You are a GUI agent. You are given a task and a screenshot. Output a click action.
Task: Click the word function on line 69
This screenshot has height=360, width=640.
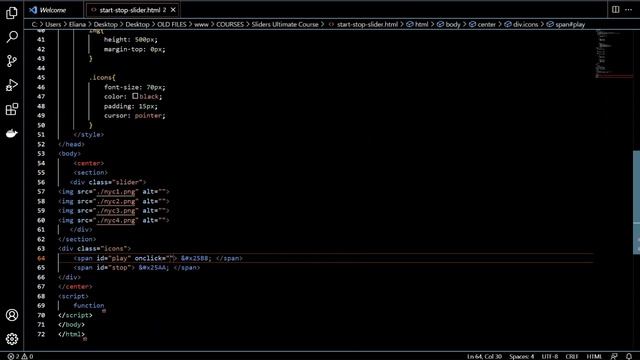pos(89,306)
